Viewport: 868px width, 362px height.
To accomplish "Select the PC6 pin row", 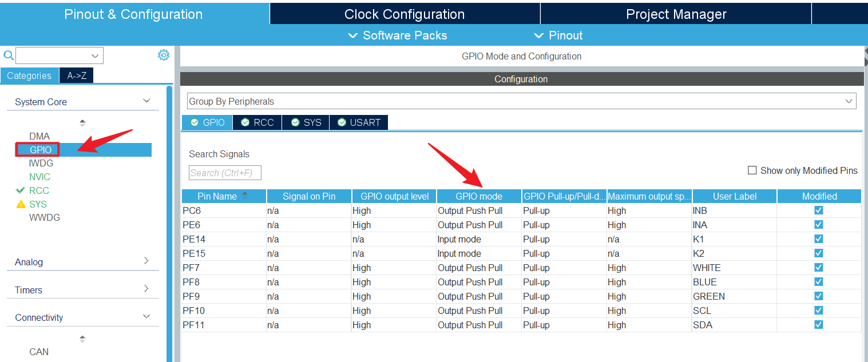I will pos(521,210).
